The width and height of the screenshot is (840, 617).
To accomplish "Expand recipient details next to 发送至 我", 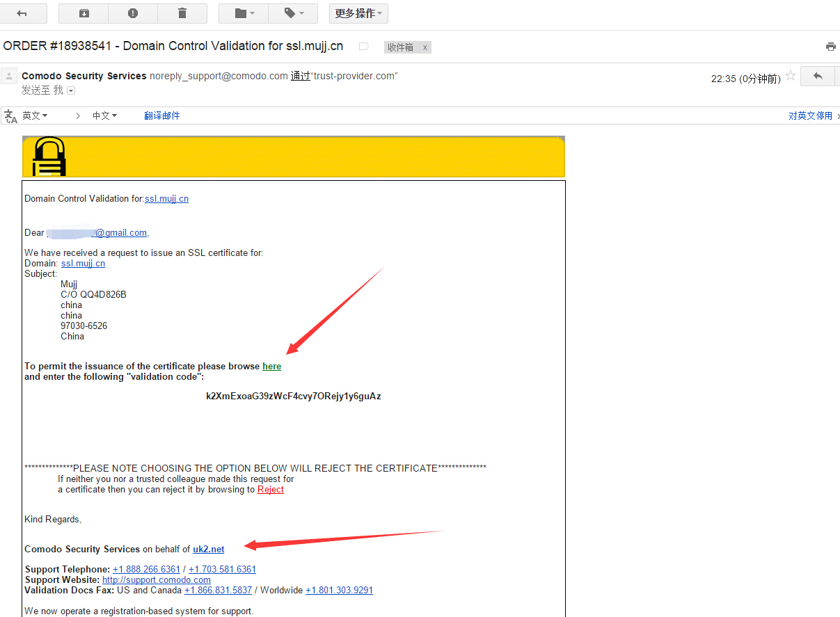I will click(71, 90).
